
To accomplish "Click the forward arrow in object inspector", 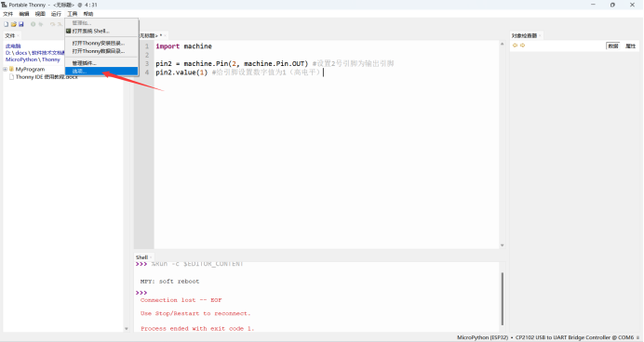I will [x=522, y=46].
